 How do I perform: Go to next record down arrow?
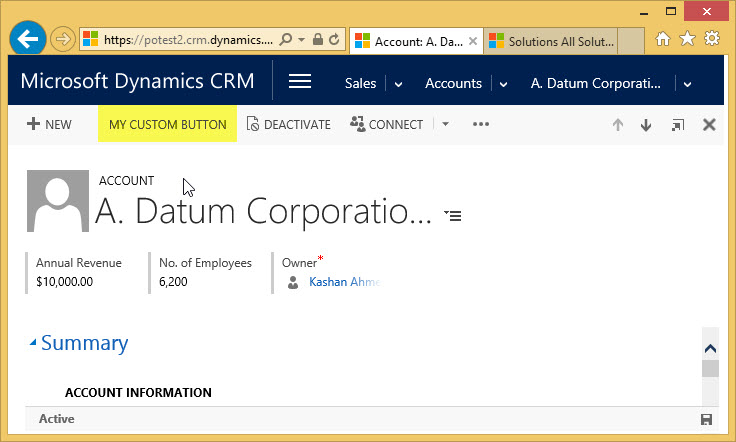[646, 125]
